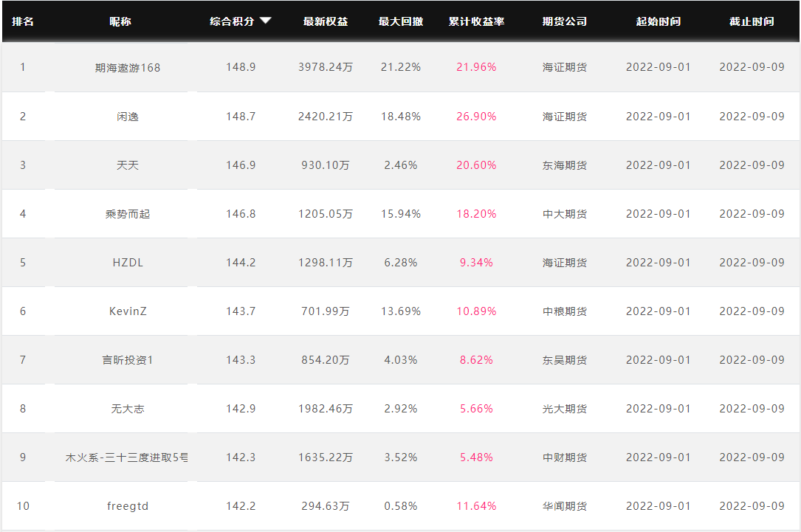
Task: Click 中财期货 in row 9
Action: tap(565, 457)
